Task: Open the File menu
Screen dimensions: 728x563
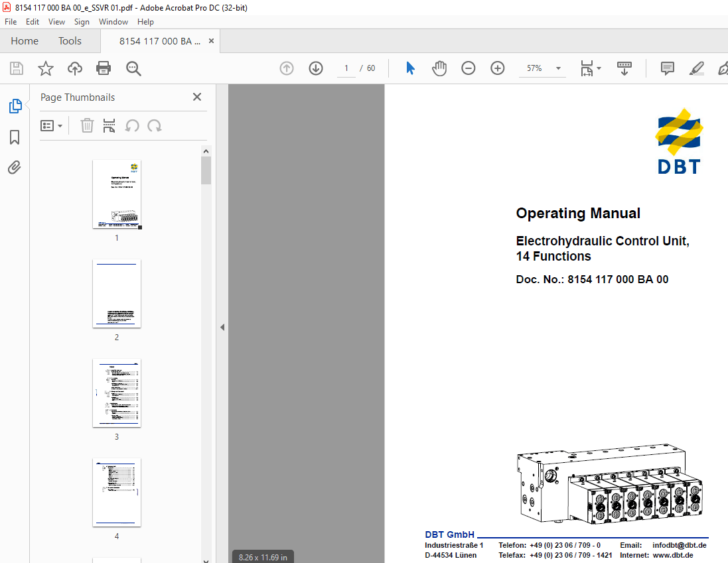Action: [x=11, y=21]
